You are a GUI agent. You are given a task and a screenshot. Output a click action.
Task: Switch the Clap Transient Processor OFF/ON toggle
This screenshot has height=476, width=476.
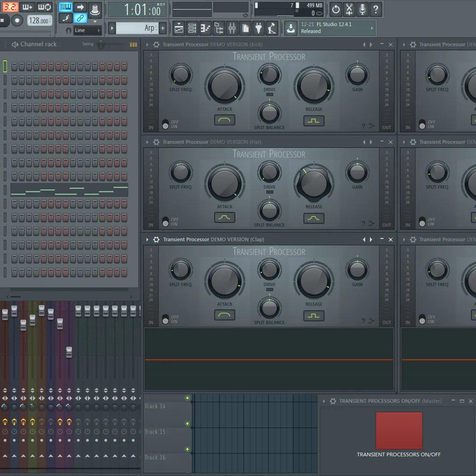(x=165, y=319)
